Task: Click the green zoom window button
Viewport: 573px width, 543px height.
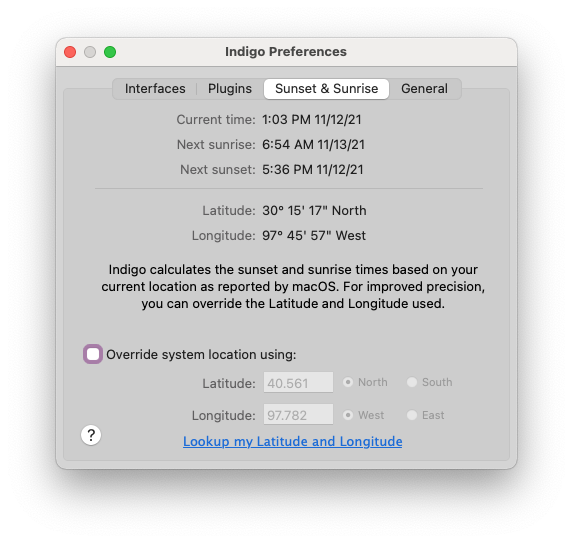Action: [x=110, y=52]
